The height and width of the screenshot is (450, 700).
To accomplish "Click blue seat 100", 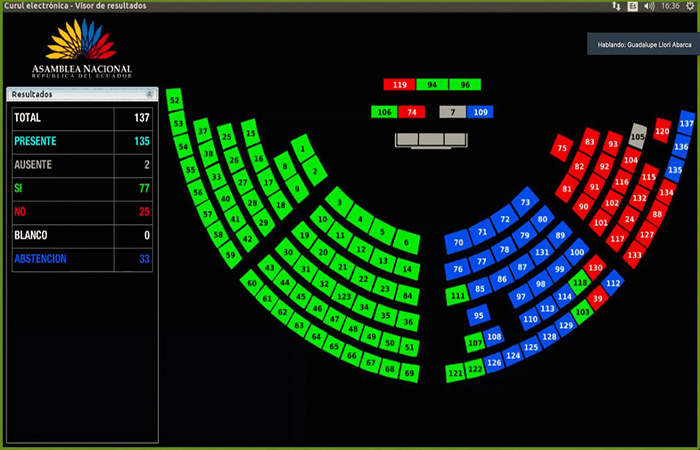I will pyautogui.click(x=577, y=252).
